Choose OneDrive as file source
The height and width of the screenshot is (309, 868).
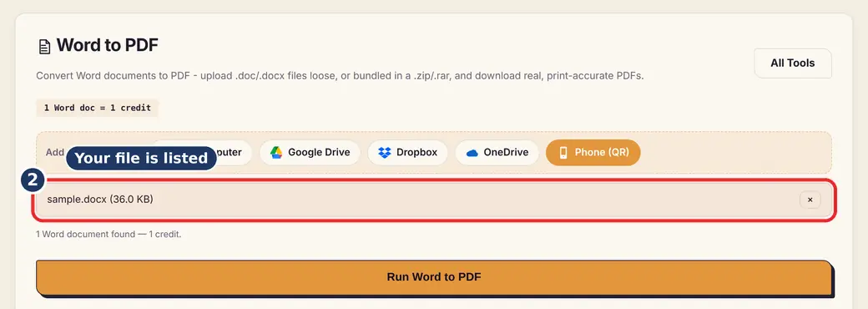click(497, 152)
